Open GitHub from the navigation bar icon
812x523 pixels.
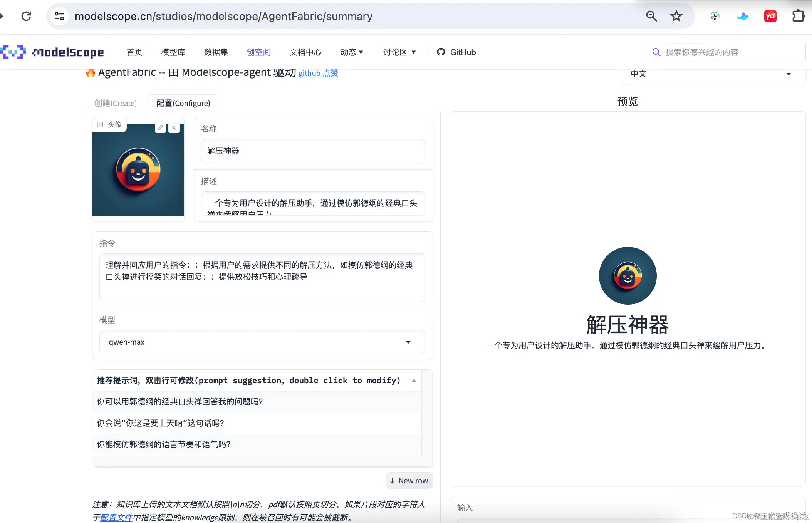click(441, 52)
